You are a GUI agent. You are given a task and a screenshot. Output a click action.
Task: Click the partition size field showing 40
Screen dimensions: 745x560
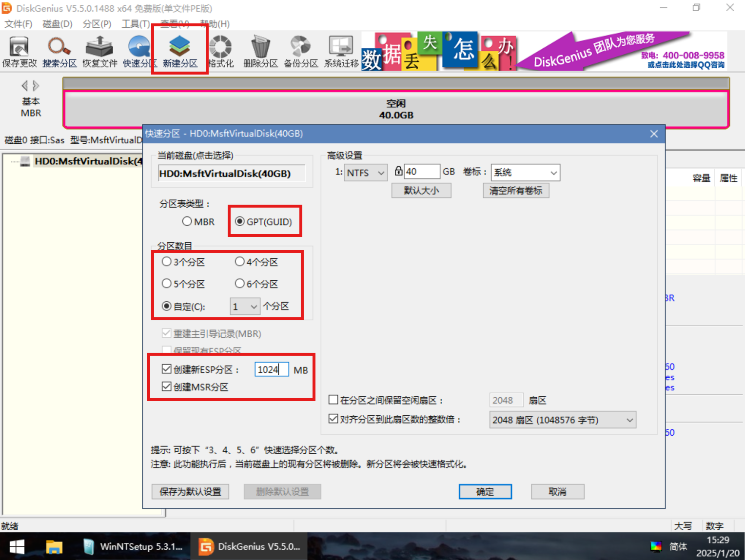(x=422, y=172)
